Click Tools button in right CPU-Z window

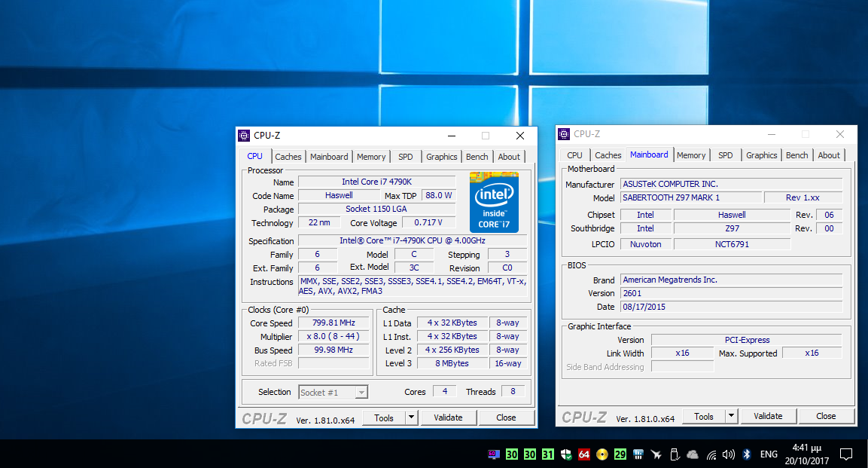point(704,416)
